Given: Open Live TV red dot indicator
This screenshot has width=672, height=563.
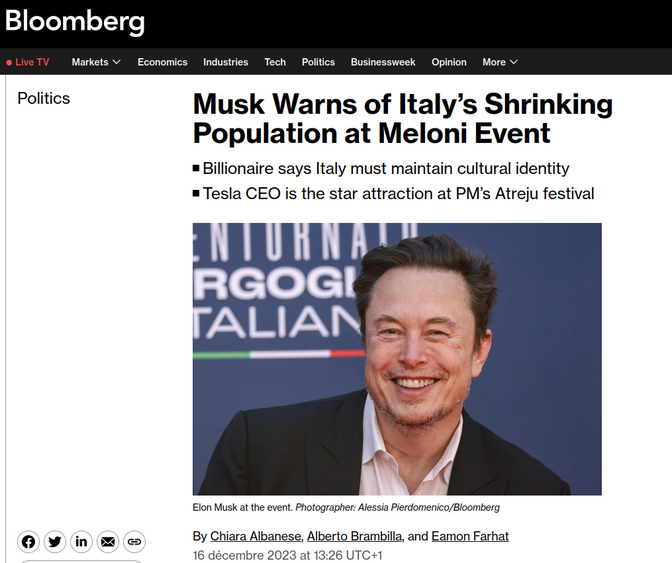Looking at the screenshot, I should [9, 63].
